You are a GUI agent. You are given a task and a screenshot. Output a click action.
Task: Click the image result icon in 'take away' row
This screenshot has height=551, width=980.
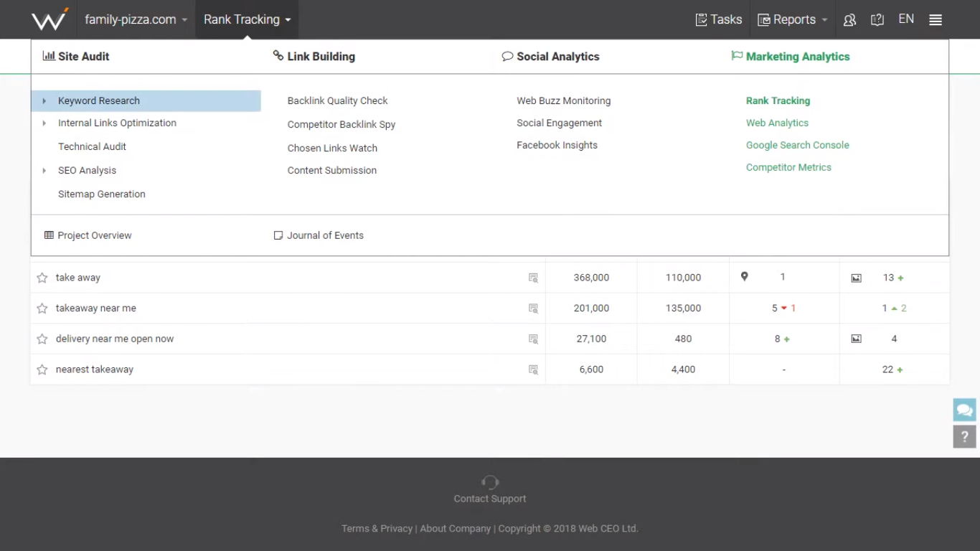tap(856, 278)
